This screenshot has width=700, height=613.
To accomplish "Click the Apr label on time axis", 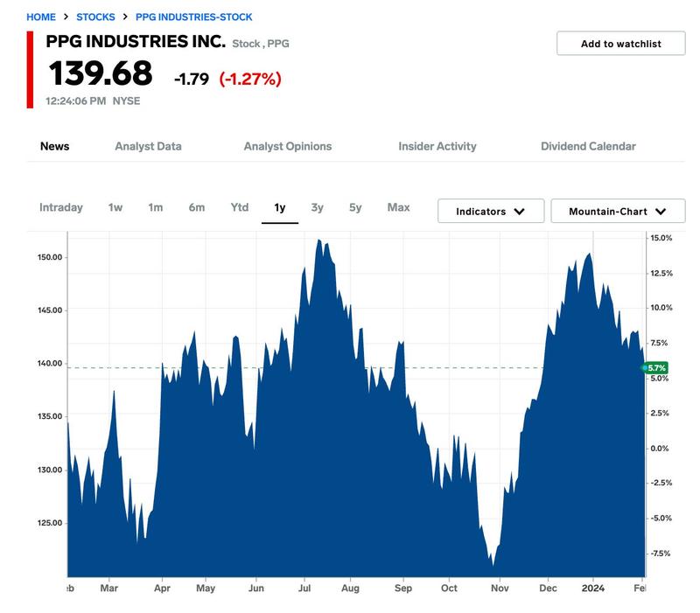I will point(162,588).
